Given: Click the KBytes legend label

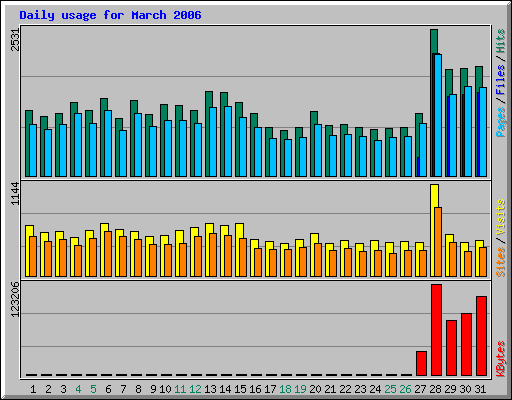Looking at the screenshot, I should 500,359.
